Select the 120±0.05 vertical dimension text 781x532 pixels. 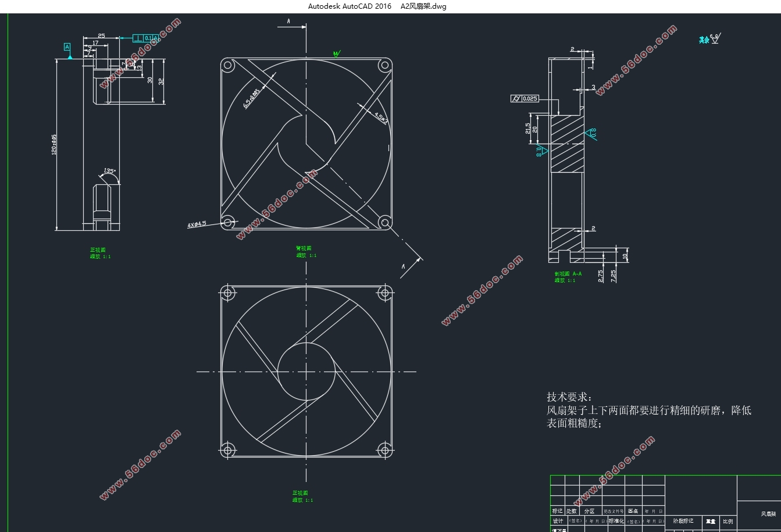(54, 144)
